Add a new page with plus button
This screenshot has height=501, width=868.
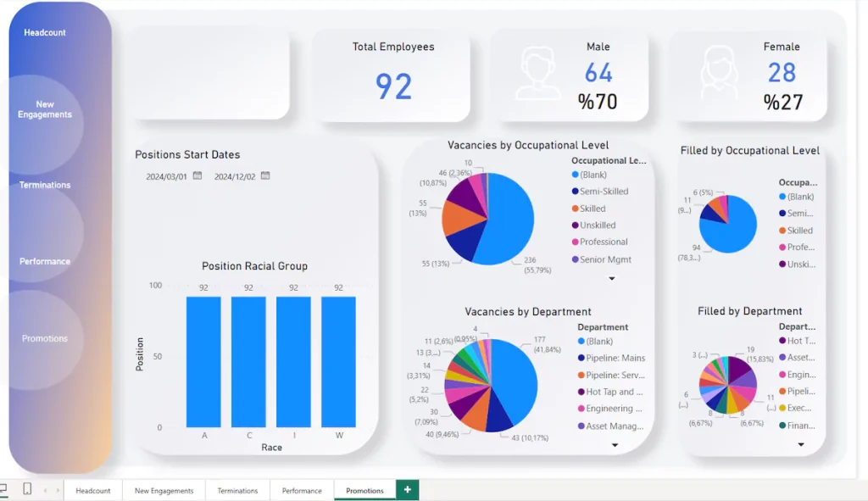408,490
